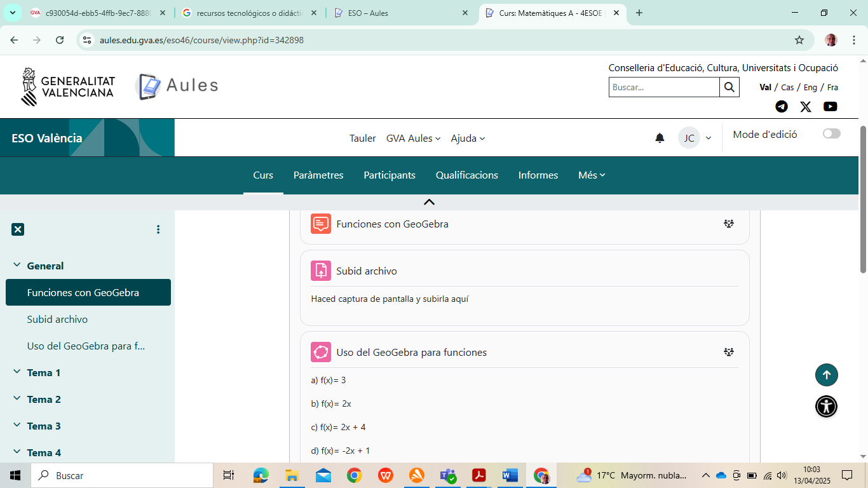
Task: Collapse the header with the up chevron
Action: tap(429, 202)
